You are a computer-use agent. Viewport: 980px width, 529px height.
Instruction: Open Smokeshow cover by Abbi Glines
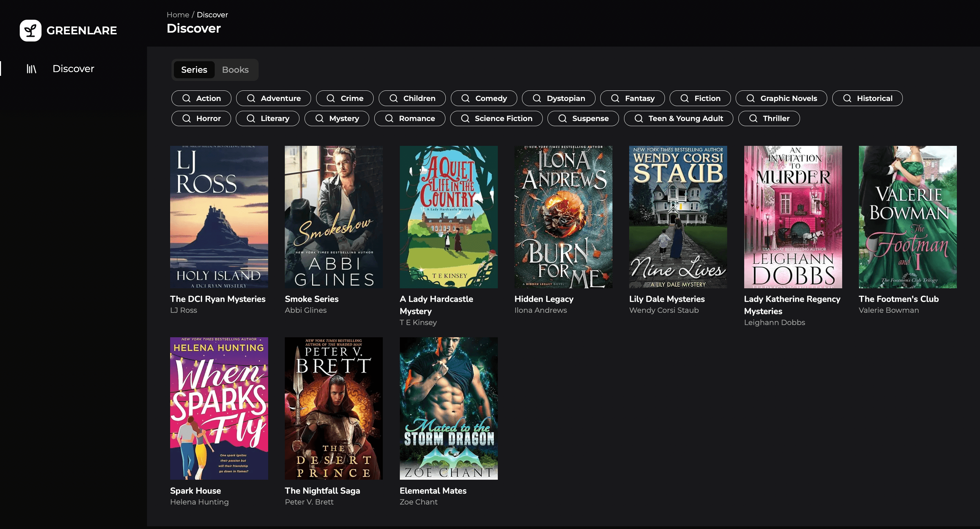point(333,217)
